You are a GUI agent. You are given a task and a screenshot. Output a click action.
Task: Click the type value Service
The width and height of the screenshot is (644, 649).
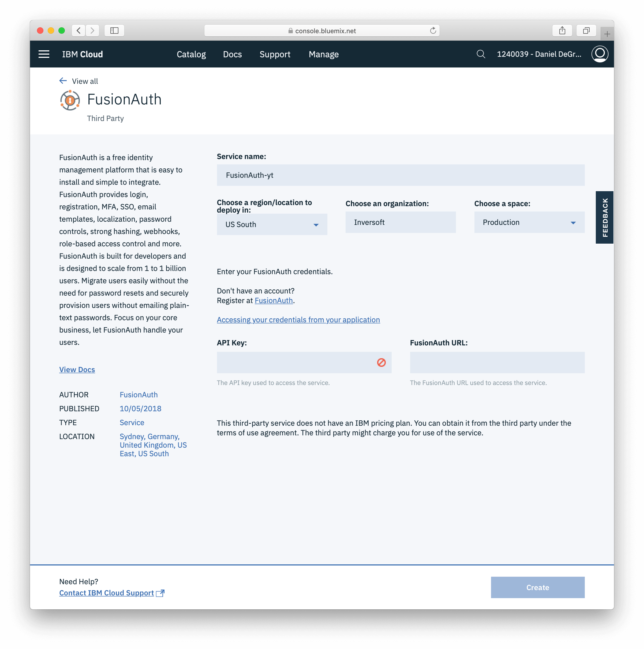132,422
